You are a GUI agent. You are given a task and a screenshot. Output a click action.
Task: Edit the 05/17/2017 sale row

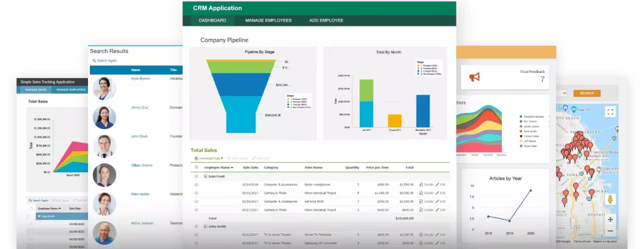click(x=440, y=209)
